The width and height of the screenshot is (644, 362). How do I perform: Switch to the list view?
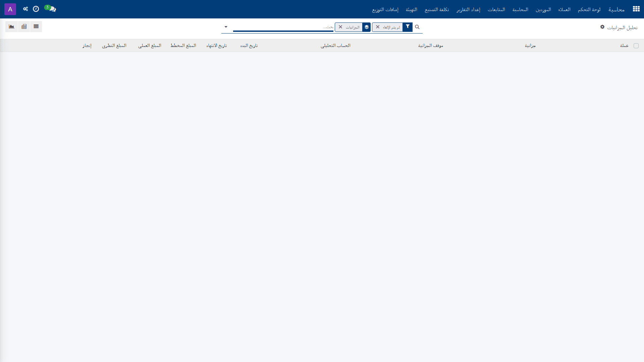36,26
